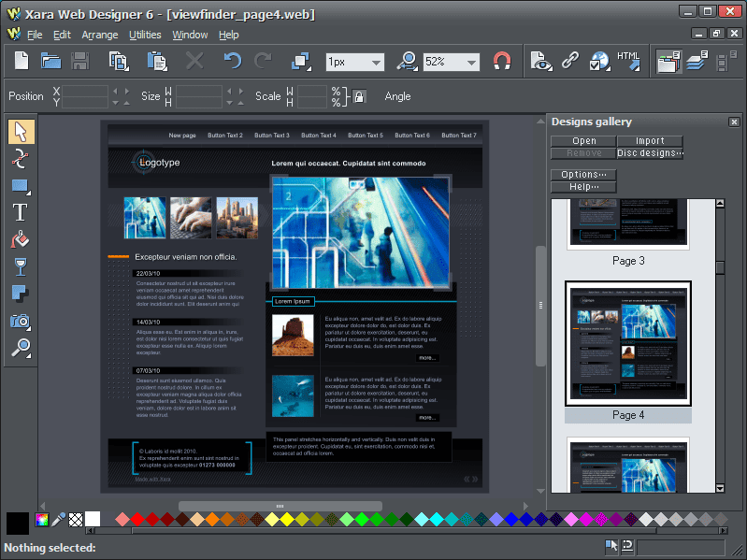This screenshot has width=747, height=560.
Task: Pick the white color swatch
Action: point(93,520)
